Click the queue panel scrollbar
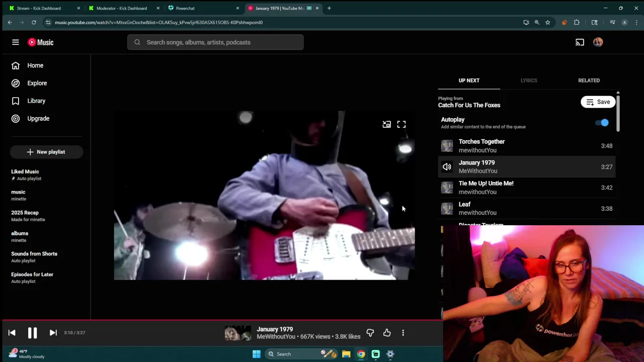This screenshot has height=362, width=644. pyautogui.click(x=618, y=113)
